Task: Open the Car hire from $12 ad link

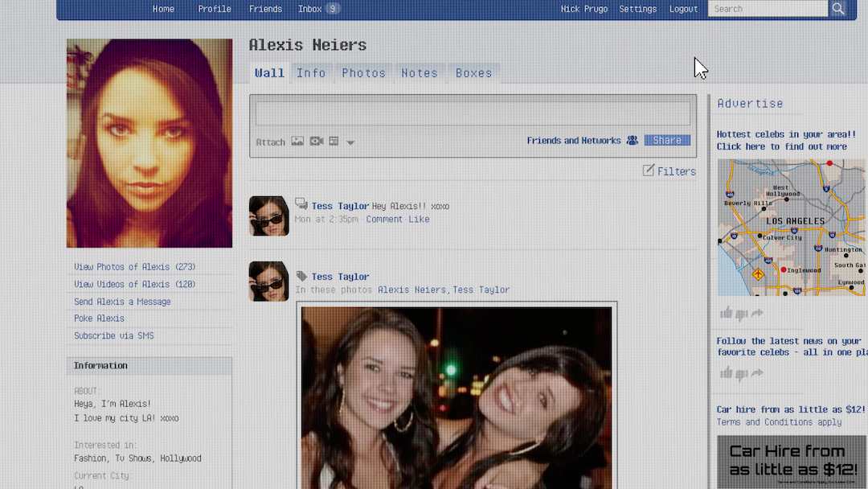Action: point(791,409)
